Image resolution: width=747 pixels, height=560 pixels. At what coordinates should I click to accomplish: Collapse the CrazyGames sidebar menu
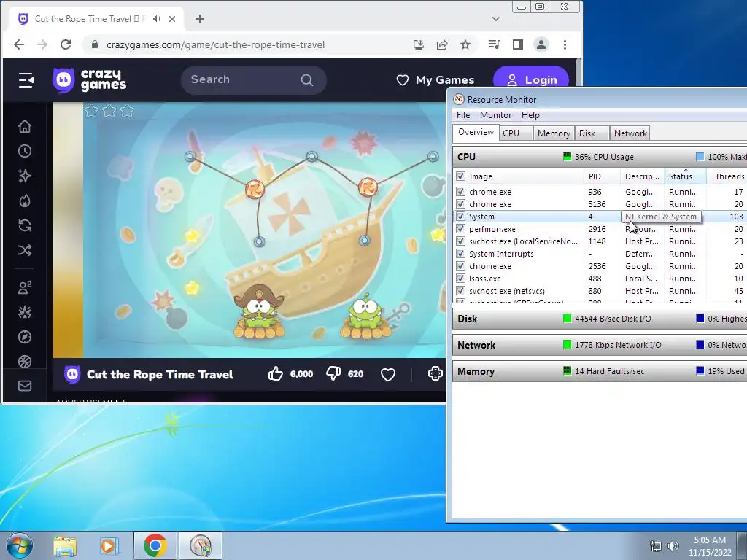click(x=26, y=80)
